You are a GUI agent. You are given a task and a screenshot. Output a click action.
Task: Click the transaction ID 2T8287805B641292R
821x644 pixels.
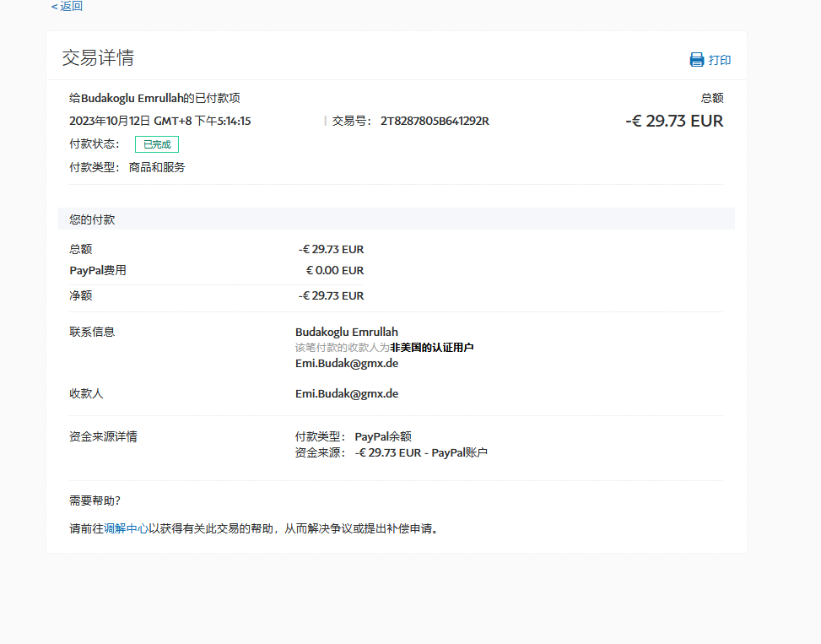tap(435, 121)
